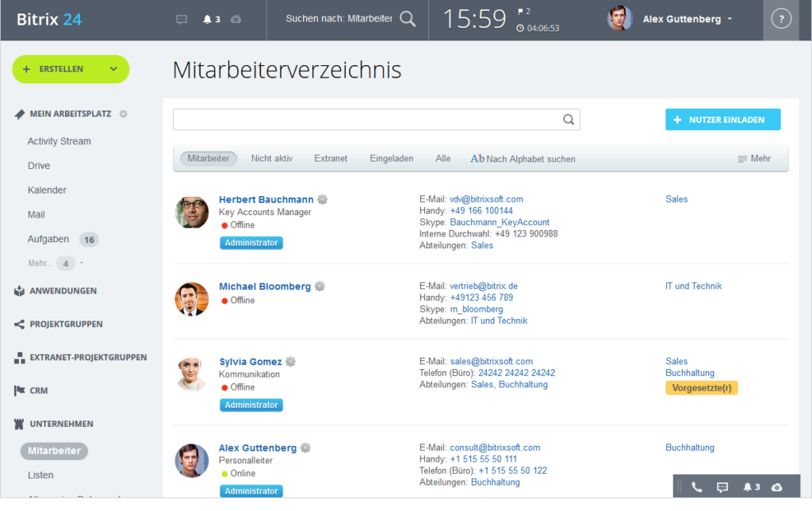This screenshot has width=812, height=511.
Task: Click email link consult@bitrixsoft.com
Action: (x=495, y=448)
